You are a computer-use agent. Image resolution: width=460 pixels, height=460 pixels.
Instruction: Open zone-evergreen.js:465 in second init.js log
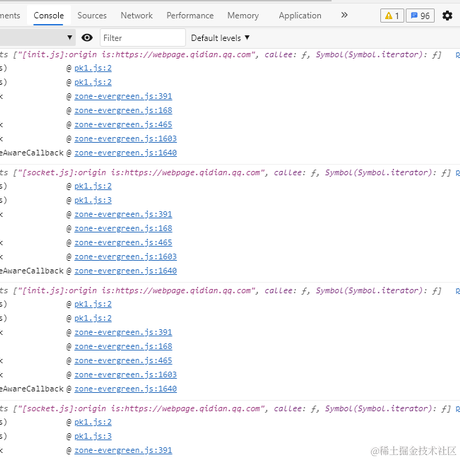[123, 361]
